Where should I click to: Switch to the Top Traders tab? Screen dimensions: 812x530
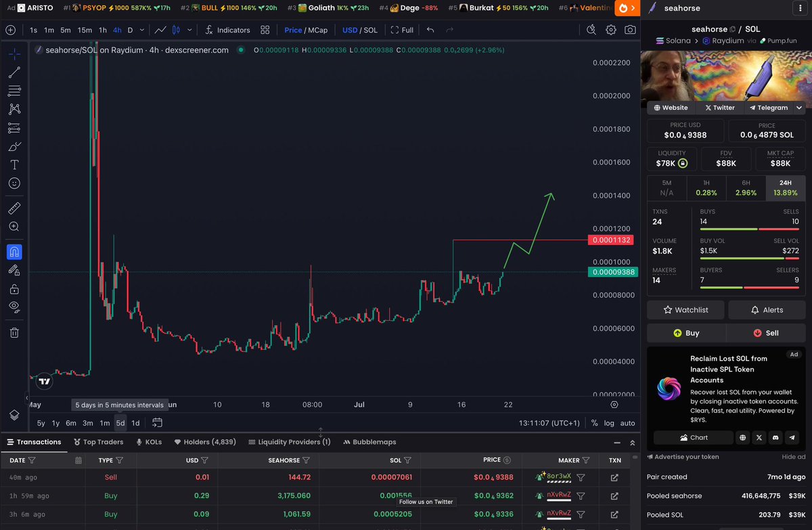(97, 442)
